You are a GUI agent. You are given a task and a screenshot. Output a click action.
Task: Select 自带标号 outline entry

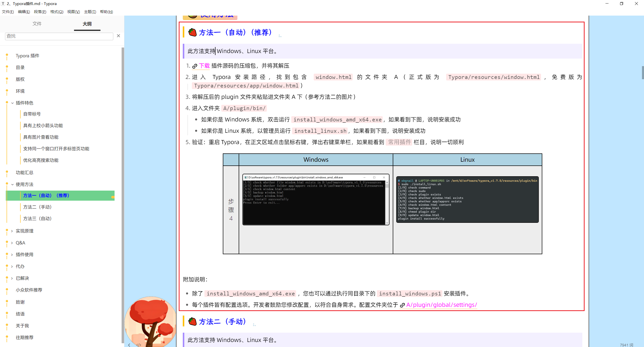tap(32, 114)
